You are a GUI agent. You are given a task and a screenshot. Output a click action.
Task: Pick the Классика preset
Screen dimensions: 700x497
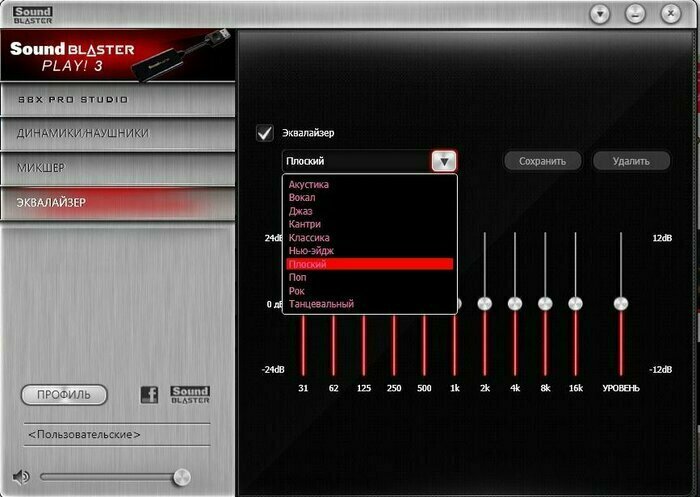click(309, 238)
